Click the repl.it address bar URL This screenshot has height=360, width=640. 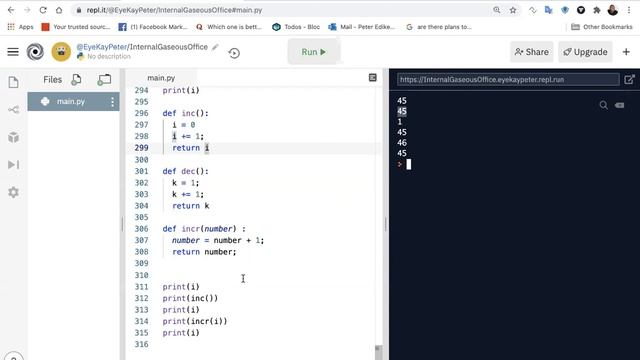click(174, 10)
